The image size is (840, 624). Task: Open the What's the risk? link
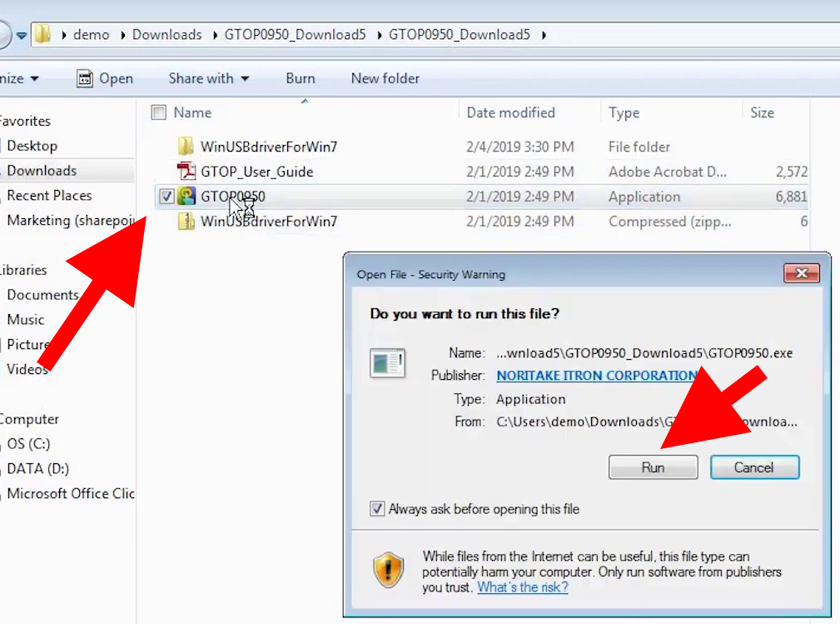(x=522, y=587)
